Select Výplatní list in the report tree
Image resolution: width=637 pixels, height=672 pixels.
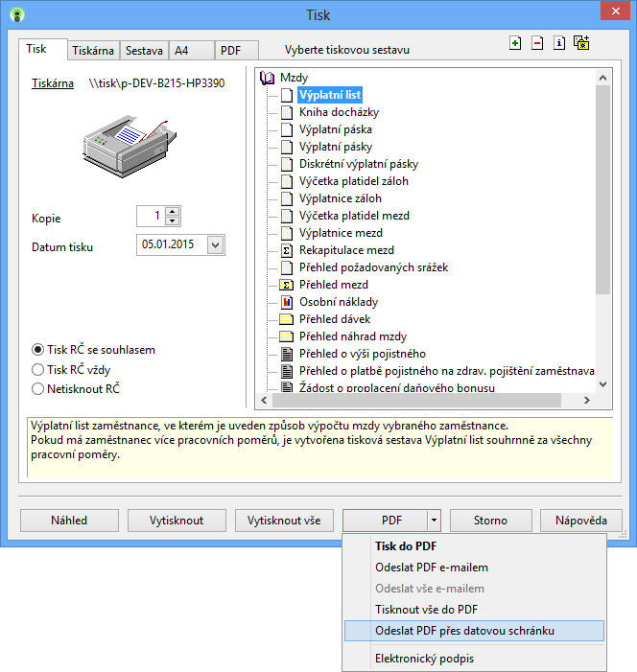pyautogui.click(x=330, y=95)
